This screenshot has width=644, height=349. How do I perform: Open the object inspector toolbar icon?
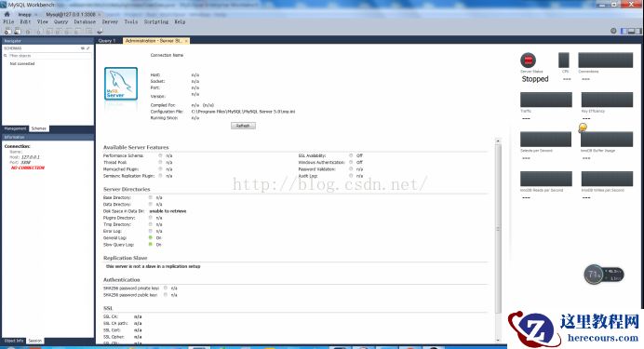pos(28,32)
